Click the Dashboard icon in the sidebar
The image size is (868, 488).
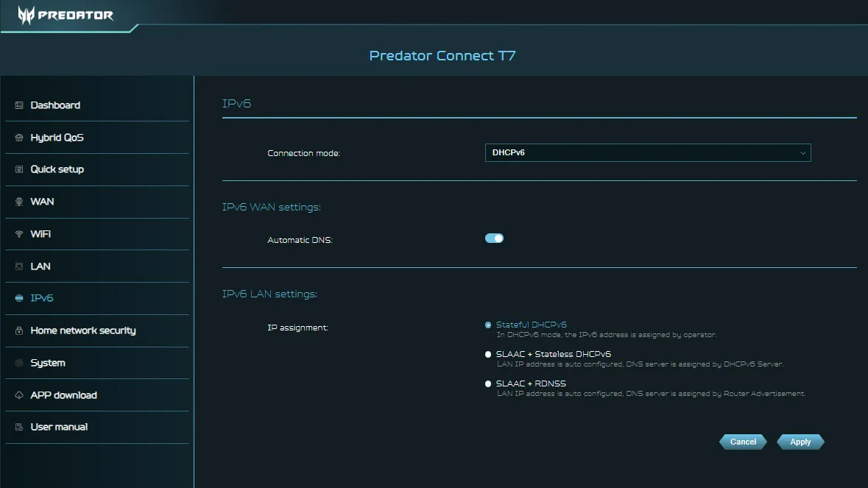pyautogui.click(x=18, y=105)
